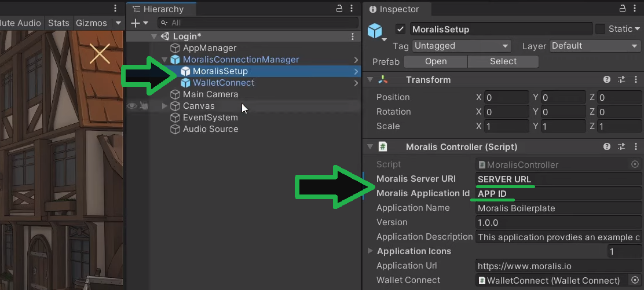Lock the Hierarchy panel

339,9
